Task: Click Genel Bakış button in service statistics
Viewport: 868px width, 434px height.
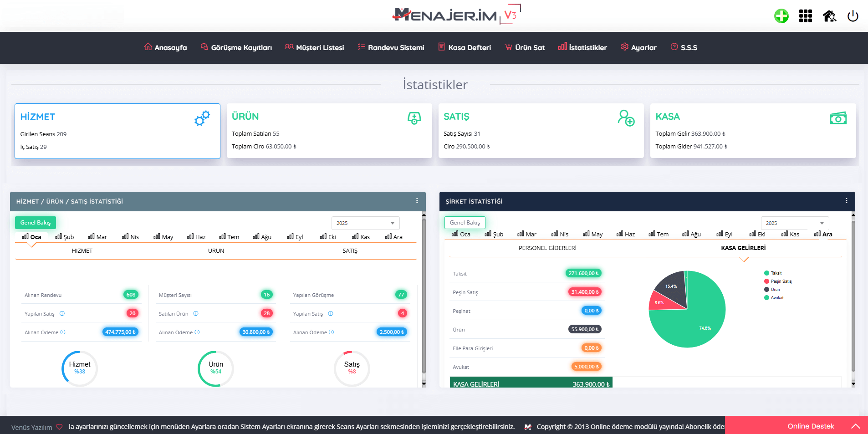Action: pos(36,223)
